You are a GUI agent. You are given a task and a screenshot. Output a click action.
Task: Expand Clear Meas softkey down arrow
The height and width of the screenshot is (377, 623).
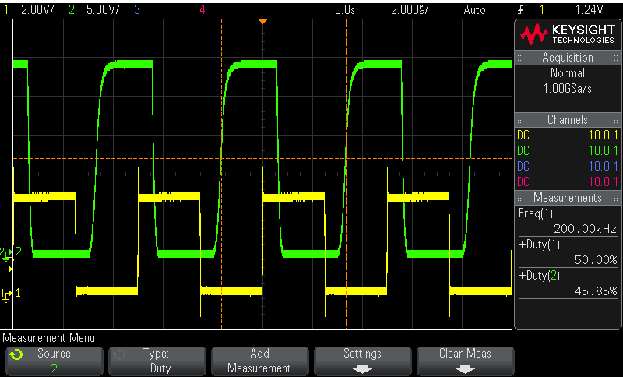465,369
